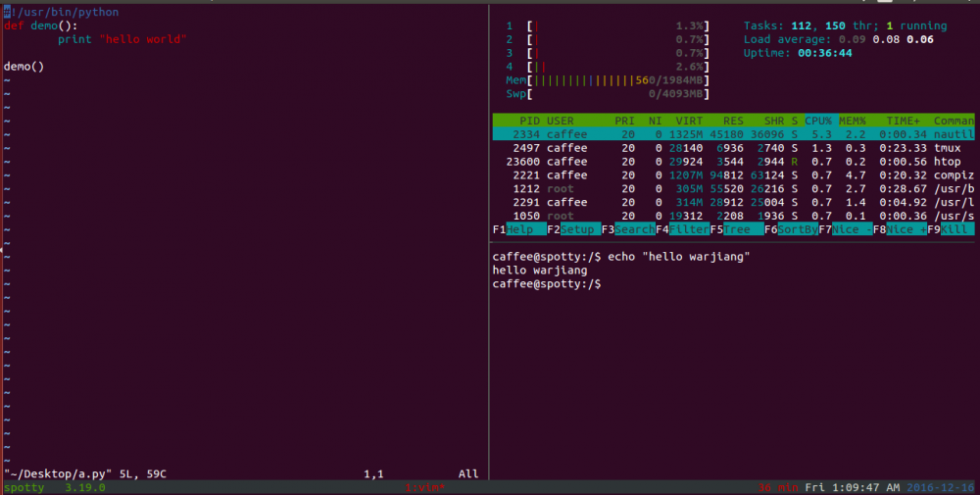Click the echo "hello warjiang" command line
This screenshot has height=495, width=980.
pos(621,256)
